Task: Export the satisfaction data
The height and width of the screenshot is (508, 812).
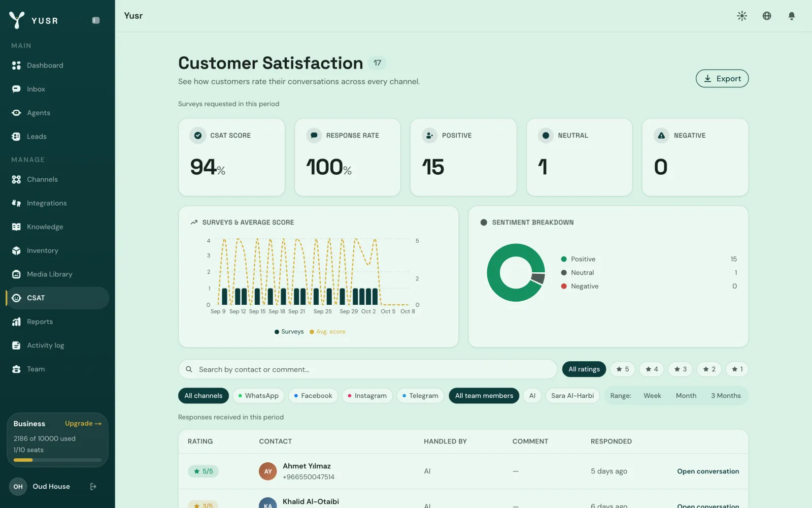Action: (x=722, y=79)
